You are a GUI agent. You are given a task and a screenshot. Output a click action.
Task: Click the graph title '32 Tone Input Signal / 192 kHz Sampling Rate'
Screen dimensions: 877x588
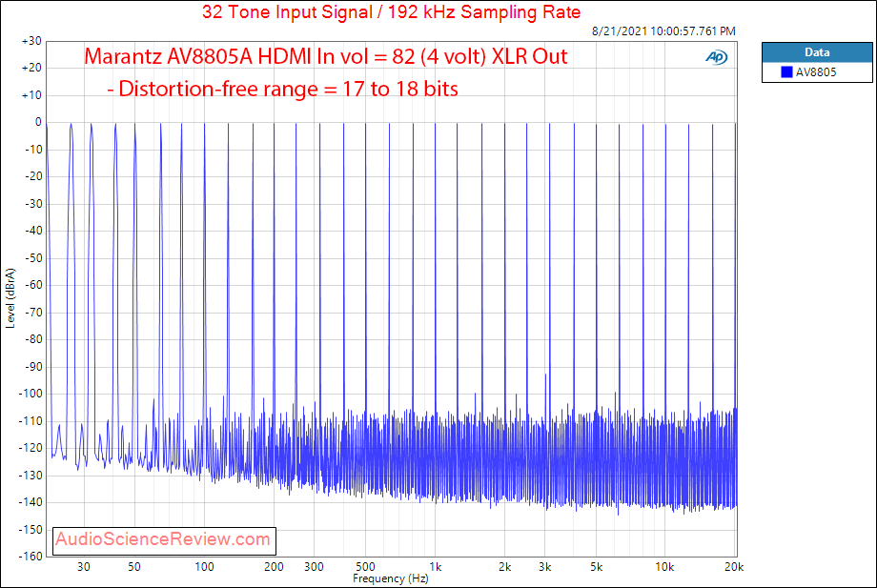click(x=391, y=11)
